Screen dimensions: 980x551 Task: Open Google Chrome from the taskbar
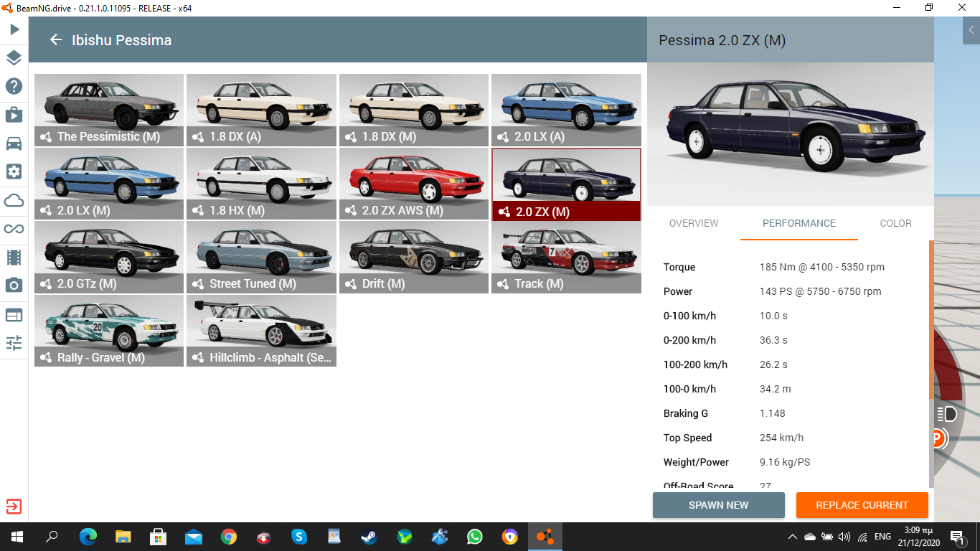tap(229, 537)
